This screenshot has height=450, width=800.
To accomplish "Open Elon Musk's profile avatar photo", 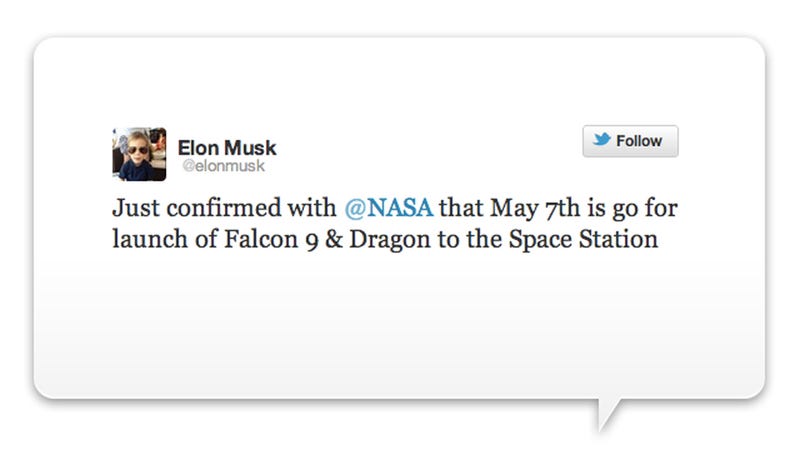I will (139, 154).
